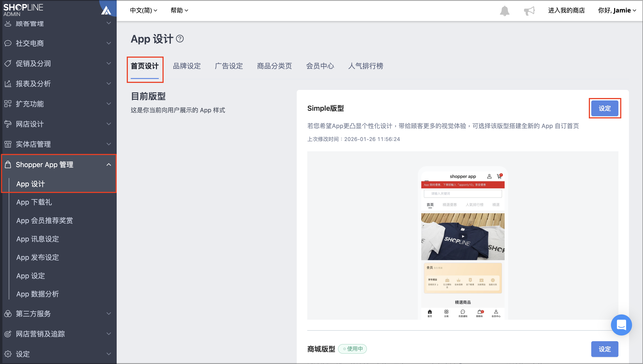Click the megaphone announcements icon
The width and height of the screenshot is (643, 364).
529,11
